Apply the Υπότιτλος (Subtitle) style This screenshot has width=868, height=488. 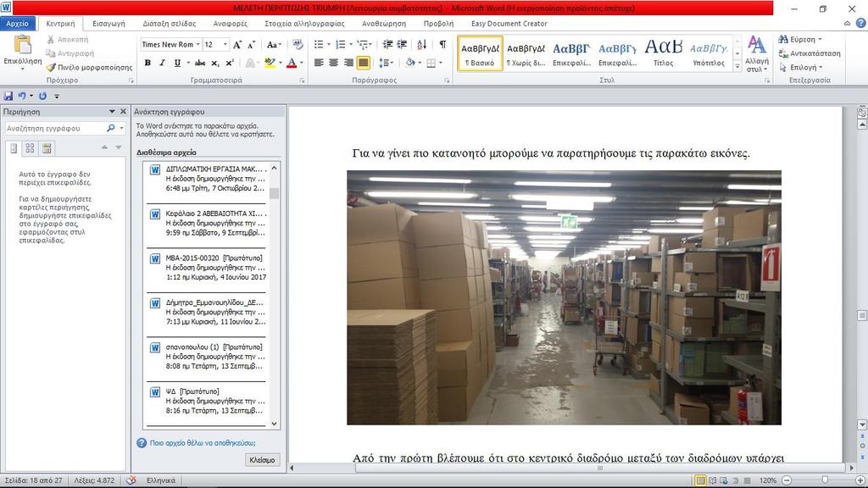[x=709, y=53]
